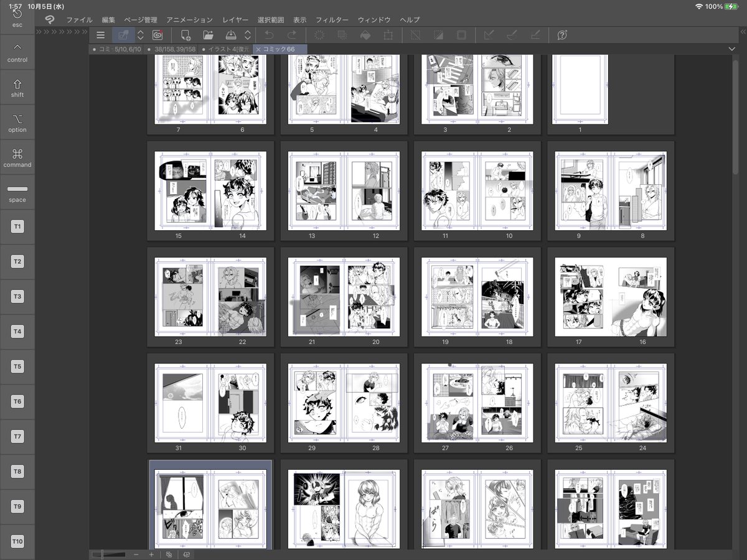The width and height of the screenshot is (747, 560).
Task: Switch to the コミ: 5/10, 6/10 tab
Action: tap(116, 49)
